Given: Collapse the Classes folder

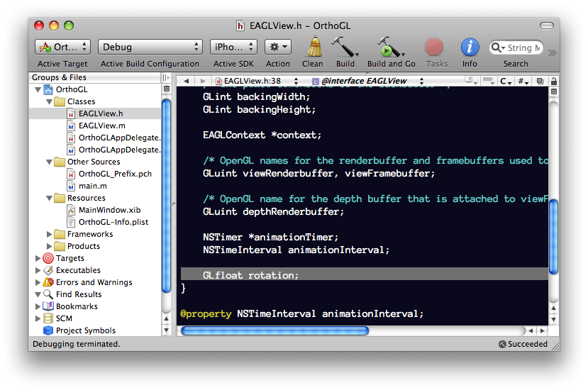Looking at the screenshot, I should tap(49, 101).
